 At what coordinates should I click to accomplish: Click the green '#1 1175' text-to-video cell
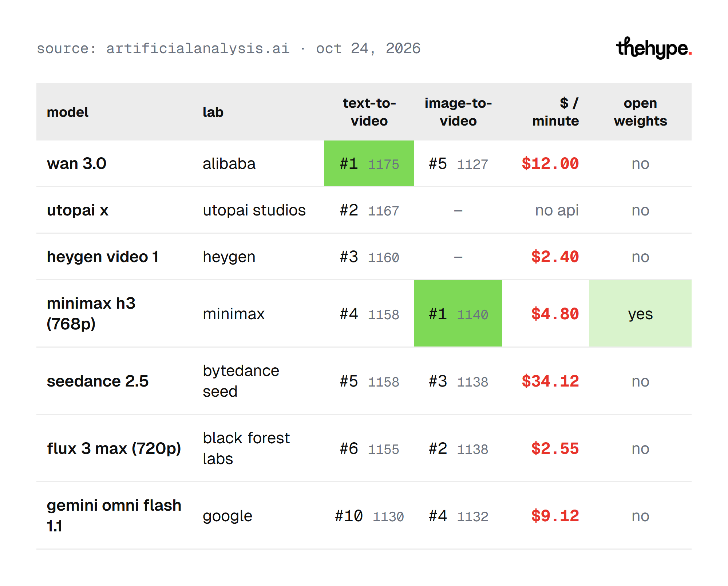[x=369, y=163]
